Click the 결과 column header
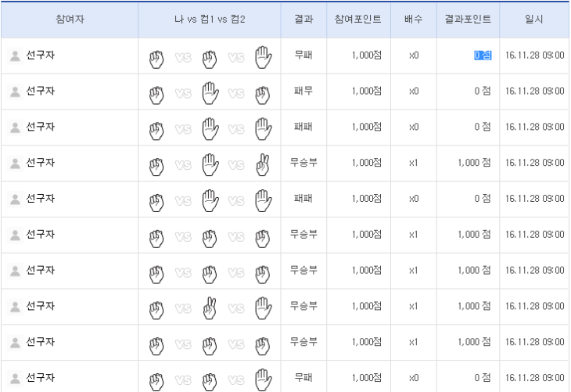The width and height of the screenshot is (571, 392). click(x=303, y=20)
